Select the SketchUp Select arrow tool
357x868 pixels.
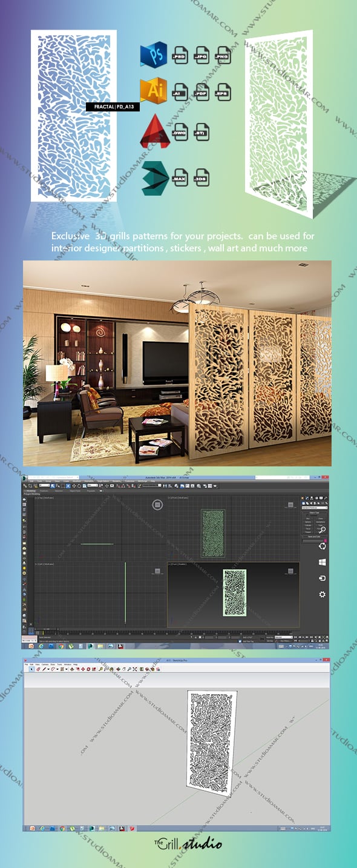[31, 669]
